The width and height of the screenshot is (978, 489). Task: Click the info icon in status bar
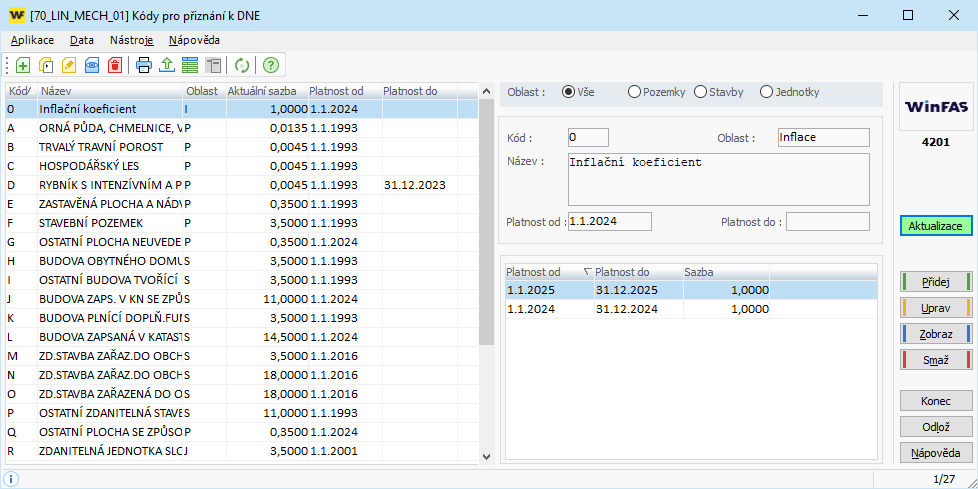(x=12, y=479)
